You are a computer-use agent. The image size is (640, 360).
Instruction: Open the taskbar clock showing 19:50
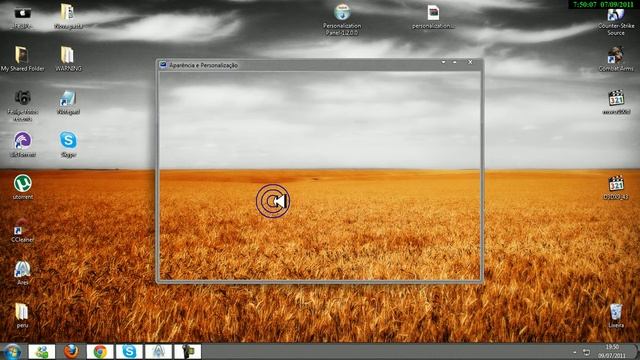[x=612, y=351]
